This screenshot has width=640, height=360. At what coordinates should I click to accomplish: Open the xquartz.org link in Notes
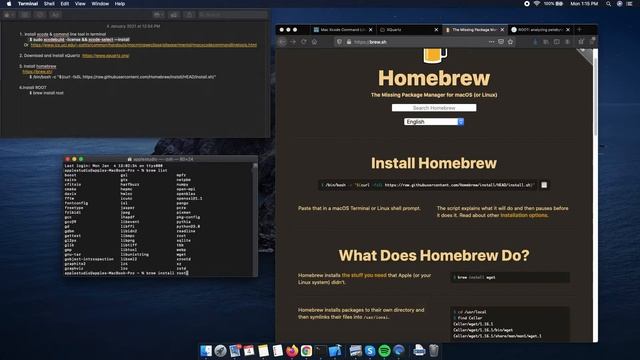(105, 56)
